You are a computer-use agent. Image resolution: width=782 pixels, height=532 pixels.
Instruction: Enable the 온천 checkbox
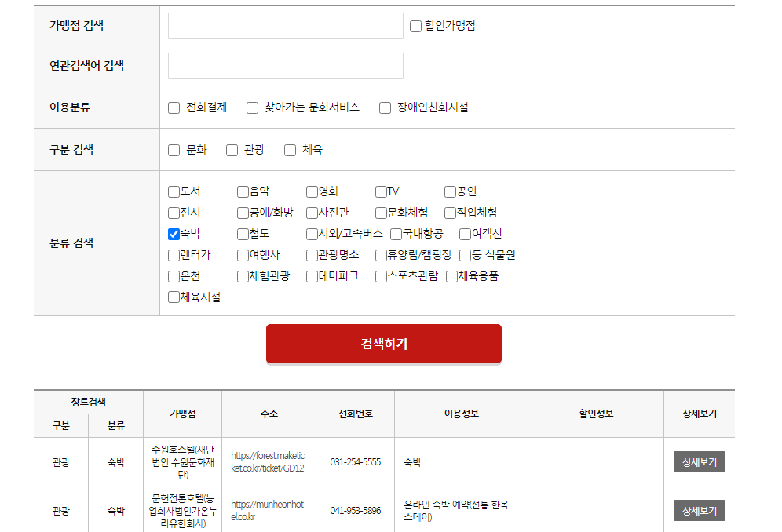pos(174,277)
